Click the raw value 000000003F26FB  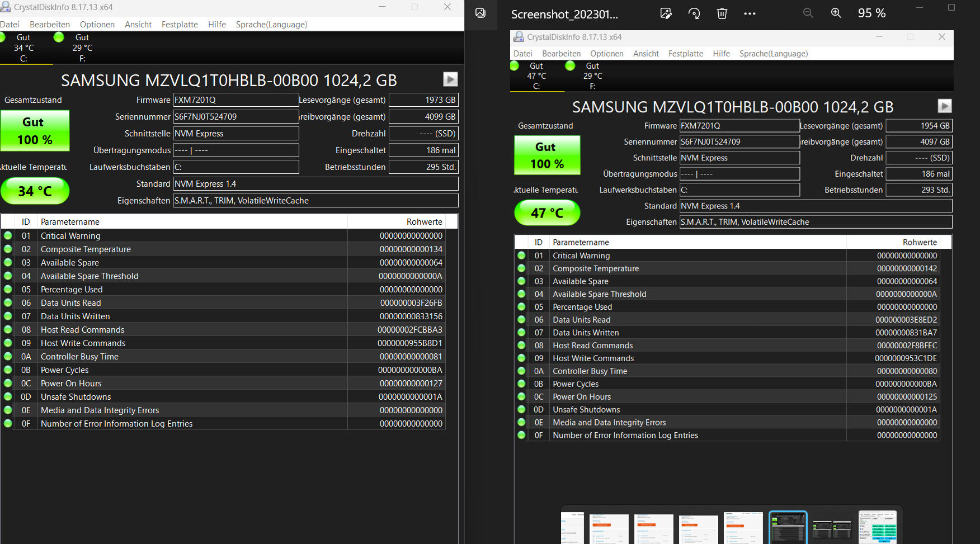tap(411, 303)
